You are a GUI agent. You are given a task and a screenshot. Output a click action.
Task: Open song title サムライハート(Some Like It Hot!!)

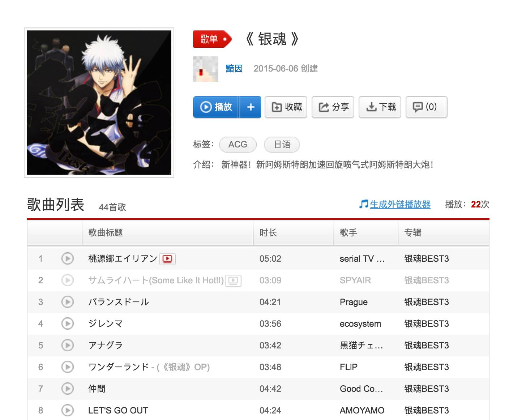pyautogui.click(x=156, y=280)
